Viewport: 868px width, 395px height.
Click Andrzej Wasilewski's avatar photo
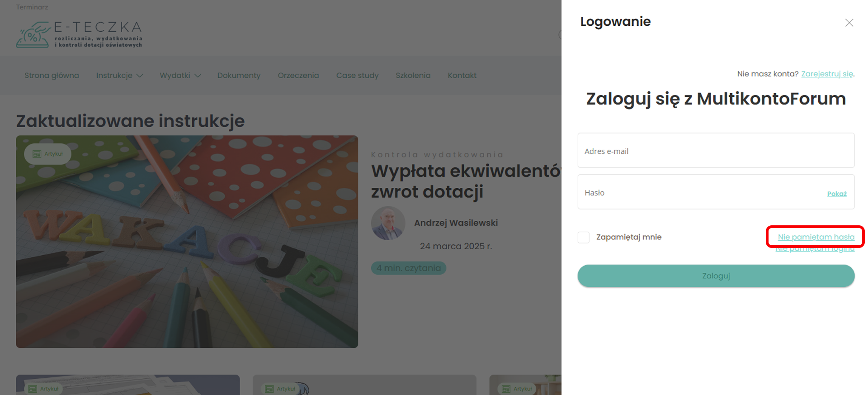point(388,223)
